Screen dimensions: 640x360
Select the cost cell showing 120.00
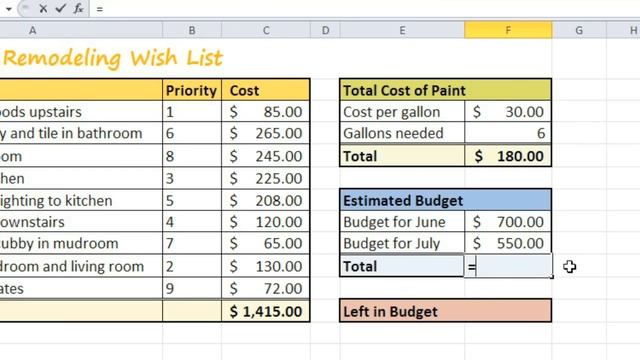tap(266, 222)
